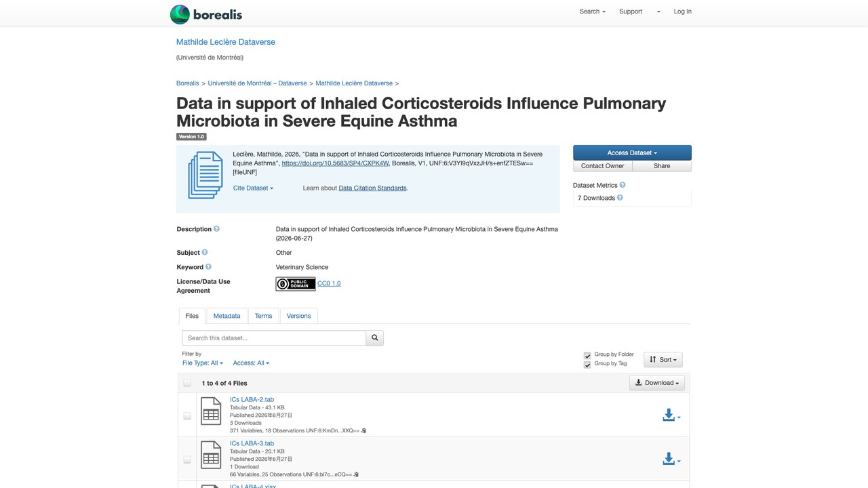Viewport: 868px width, 488px height.
Task: Click help icon beside Dataset Metrics
Action: point(623,185)
